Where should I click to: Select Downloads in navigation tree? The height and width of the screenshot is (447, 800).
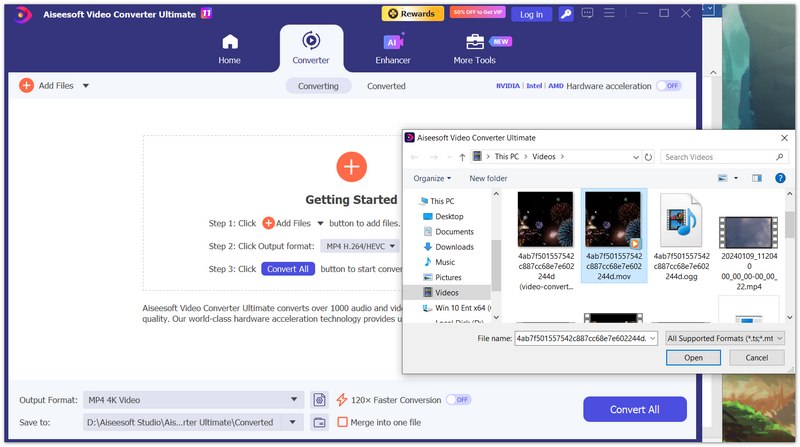point(454,247)
